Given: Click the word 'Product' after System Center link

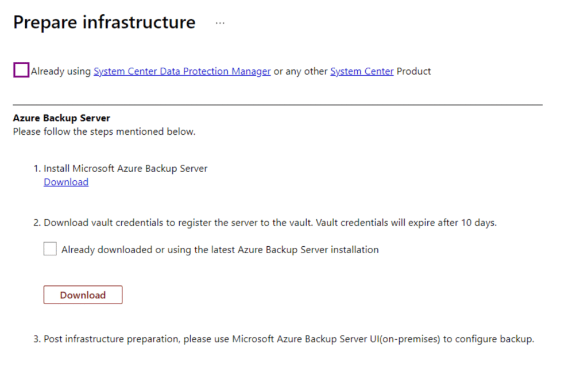Looking at the screenshot, I should click(x=413, y=71).
